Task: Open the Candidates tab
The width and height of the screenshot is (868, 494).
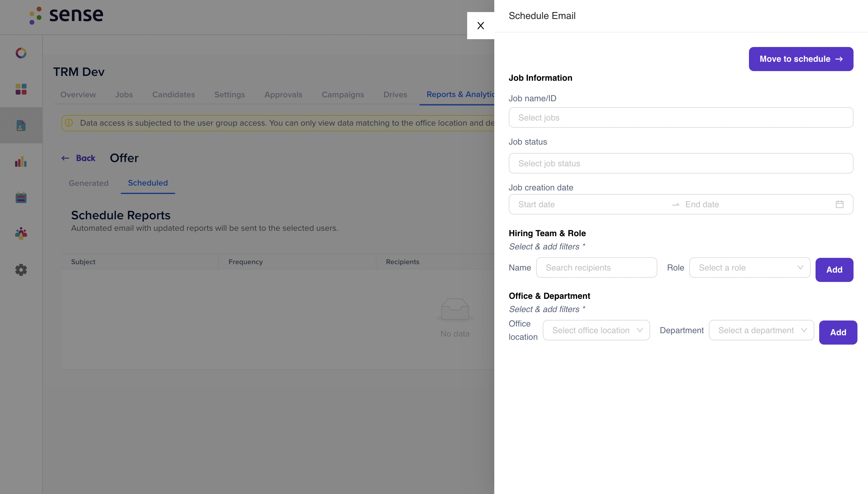Action: 174,94
